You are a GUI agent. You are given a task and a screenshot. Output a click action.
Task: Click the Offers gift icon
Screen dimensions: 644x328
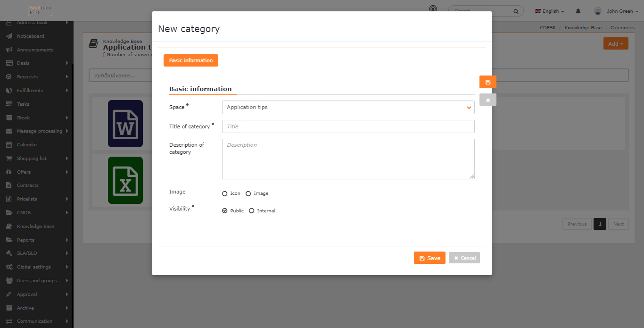(8, 172)
